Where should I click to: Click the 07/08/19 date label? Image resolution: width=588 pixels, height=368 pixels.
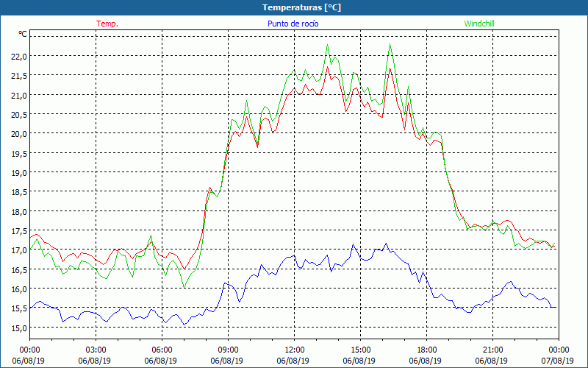558,361
